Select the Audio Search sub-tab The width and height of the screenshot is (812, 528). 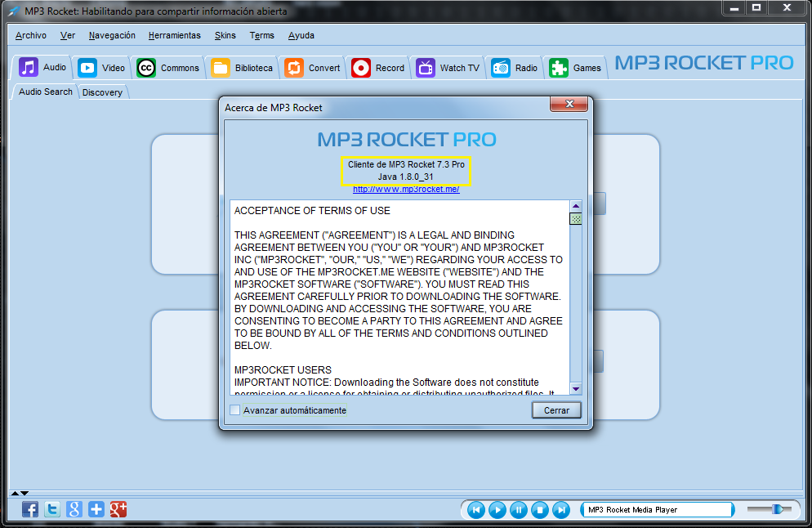pyautogui.click(x=45, y=92)
